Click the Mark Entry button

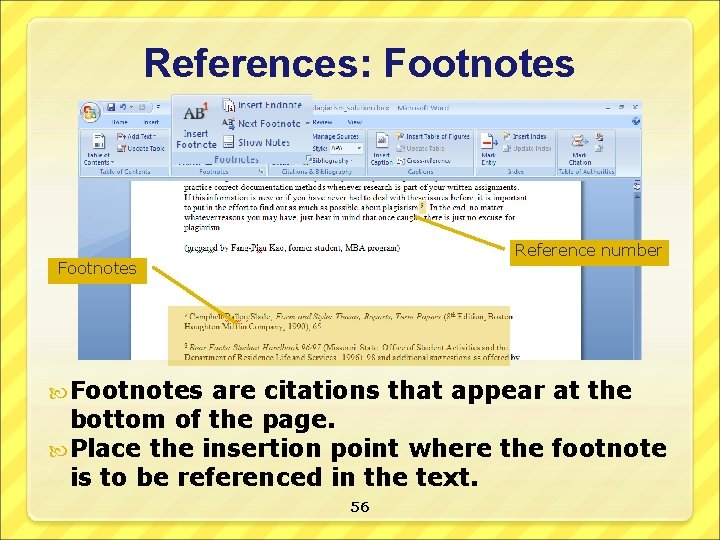point(489,149)
